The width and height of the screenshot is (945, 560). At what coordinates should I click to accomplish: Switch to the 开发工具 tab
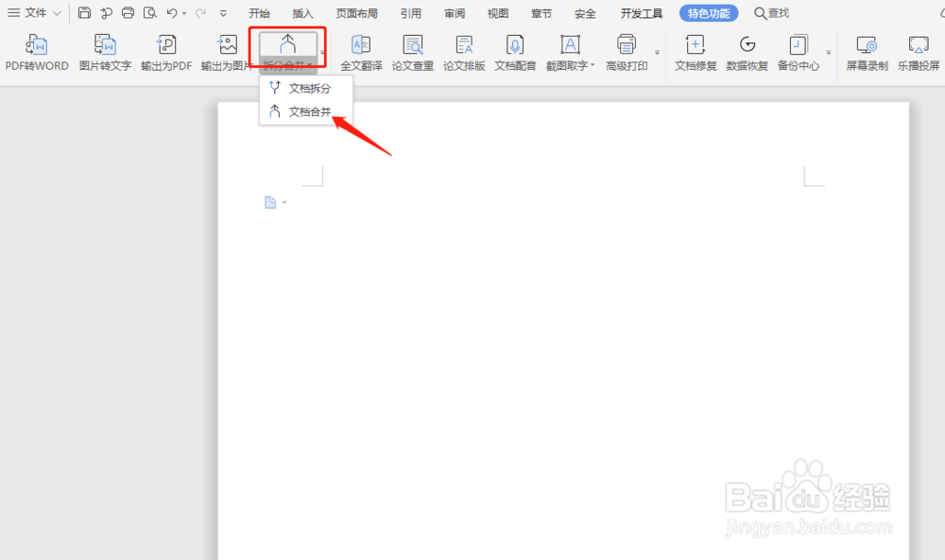642,13
